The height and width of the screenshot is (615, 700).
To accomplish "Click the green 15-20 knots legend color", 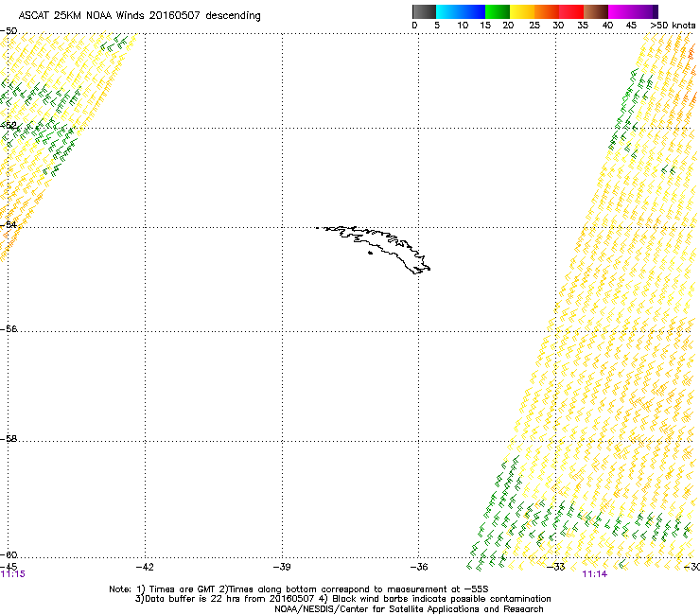I will pos(498,11).
